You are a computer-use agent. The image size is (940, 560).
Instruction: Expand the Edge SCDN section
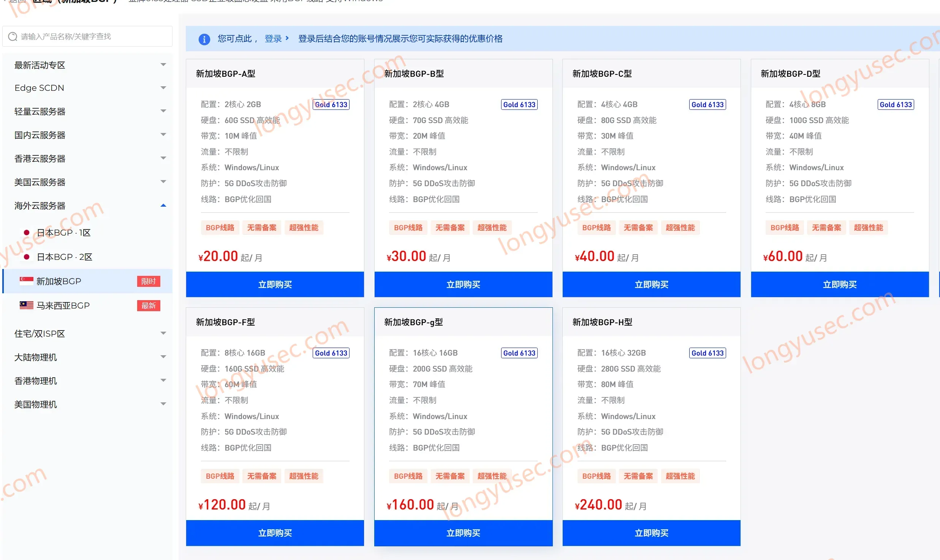[87, 88]
